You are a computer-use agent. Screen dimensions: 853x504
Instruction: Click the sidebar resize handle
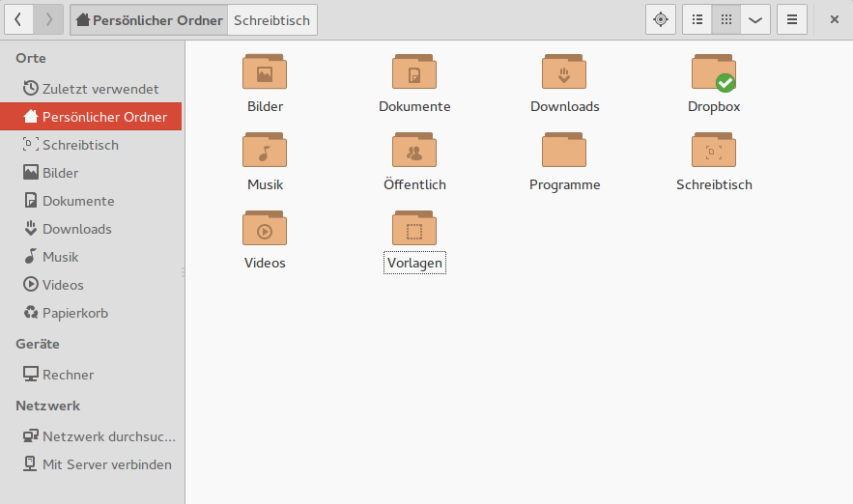tap(184, 273)
